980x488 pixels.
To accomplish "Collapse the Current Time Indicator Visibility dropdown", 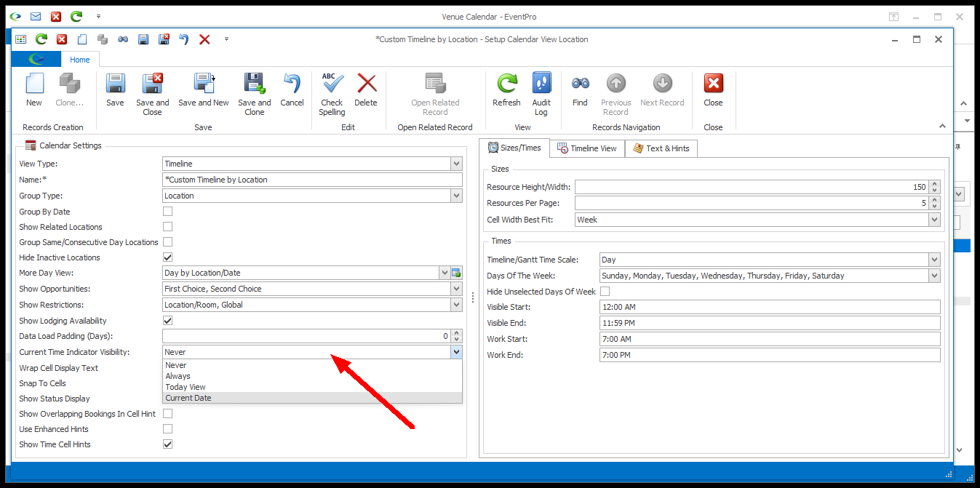I will coord(456,352).
